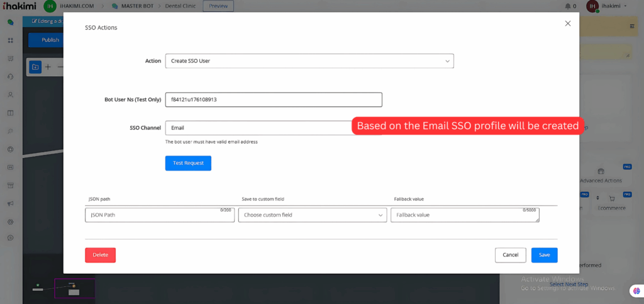Click the megaphone broadcast icon in sidebar
Image resolution: width=644 pixels, height=304 pixels.
10,204
